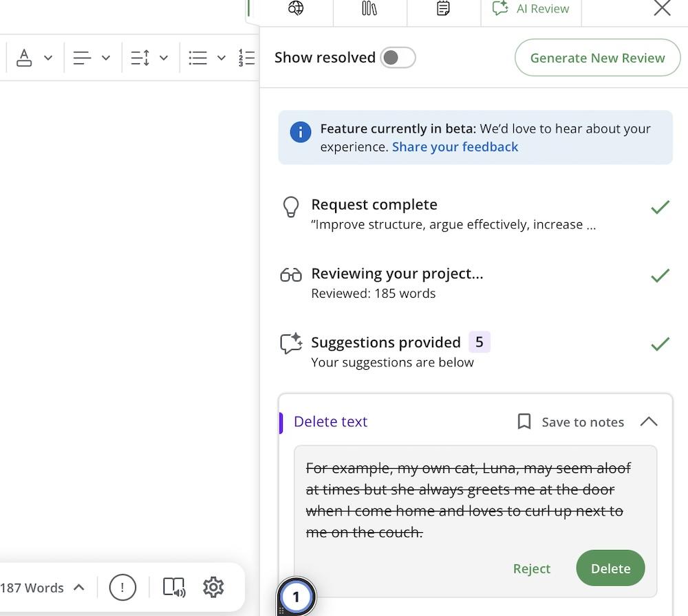Open the library books panel
The height and width of the screenshot is (616, 688).
(x=369, y=8)
